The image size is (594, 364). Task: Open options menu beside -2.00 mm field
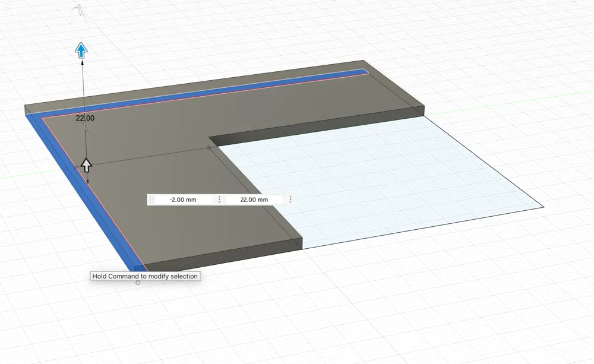[x=219, y=200]
